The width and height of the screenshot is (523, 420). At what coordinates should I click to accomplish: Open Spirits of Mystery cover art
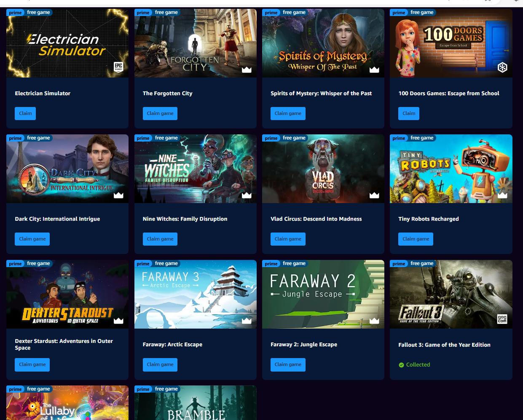(323, 43)
